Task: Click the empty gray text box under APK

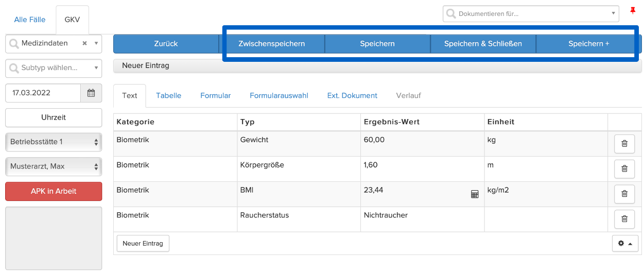Action: coord(54,238)
